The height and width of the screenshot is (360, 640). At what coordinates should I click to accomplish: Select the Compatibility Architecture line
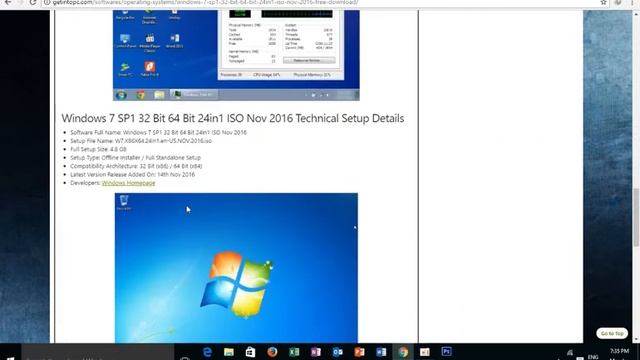[x=136, y=166]
